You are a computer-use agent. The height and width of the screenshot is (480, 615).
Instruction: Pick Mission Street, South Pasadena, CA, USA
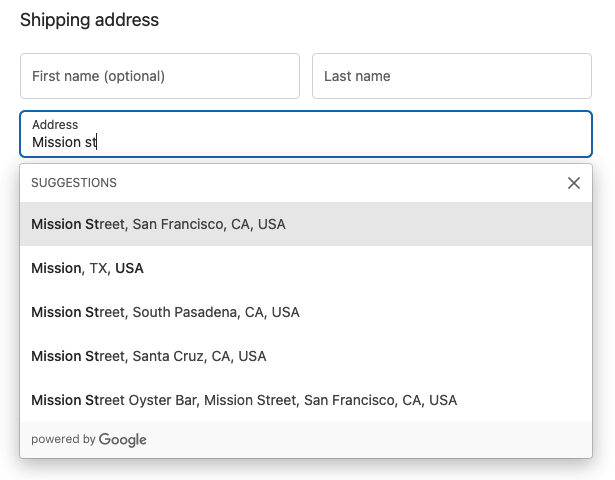(306, 312)
